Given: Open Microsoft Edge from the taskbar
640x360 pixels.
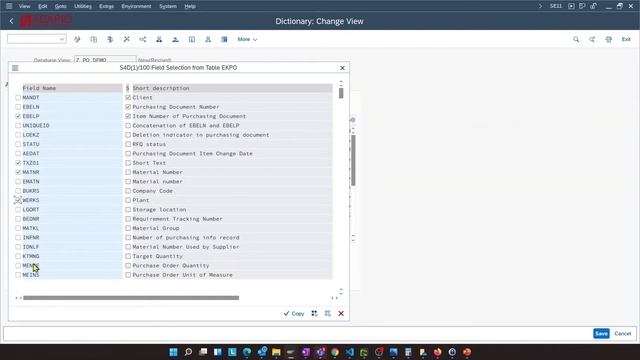Looking at the screenshot, I should [x=247, y=352].
